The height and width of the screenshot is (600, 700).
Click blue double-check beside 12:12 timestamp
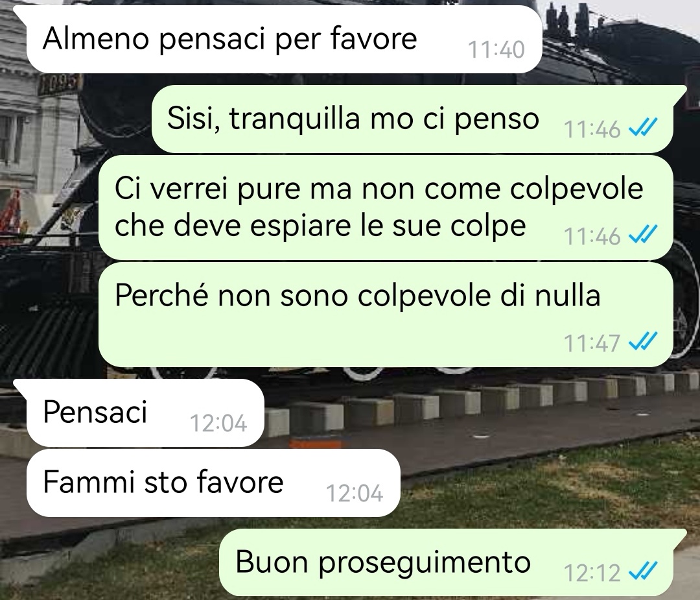(642, 571)
